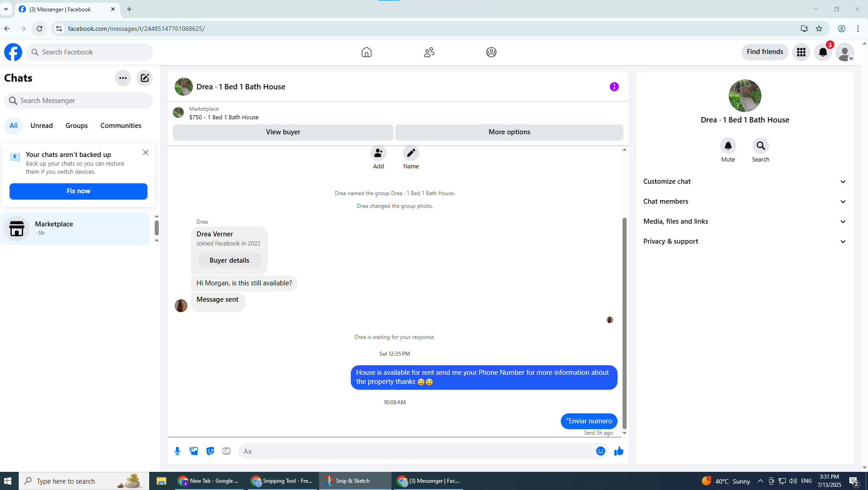The height and width of the screenshot is (490, 868).
Task: Click the More options button
Action: 510,132
